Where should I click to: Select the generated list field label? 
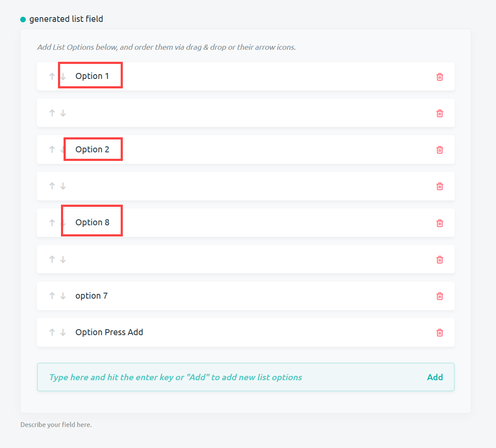coord(66,19)
